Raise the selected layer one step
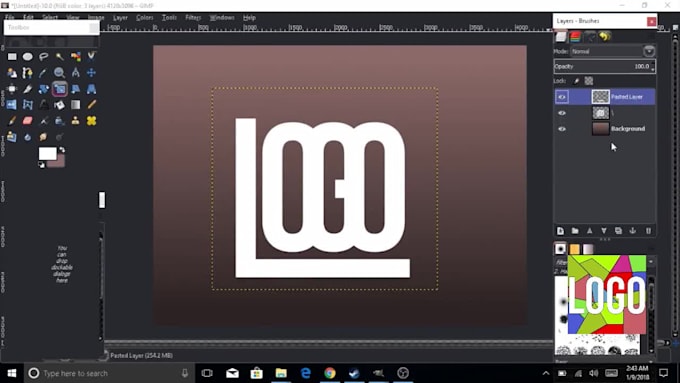This screenshot has width=680, height=383. coord(589,231)
